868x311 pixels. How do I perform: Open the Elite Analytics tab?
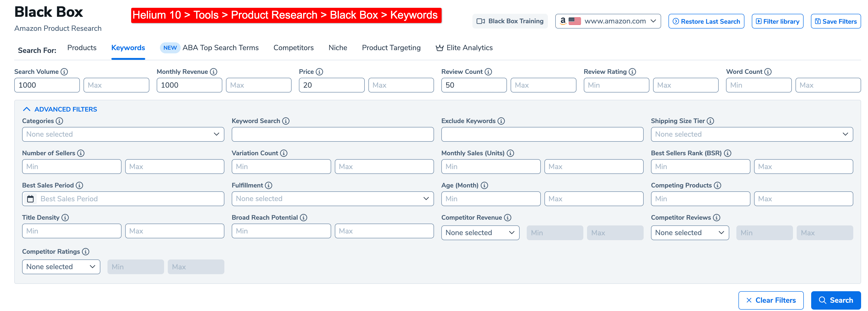464,48
